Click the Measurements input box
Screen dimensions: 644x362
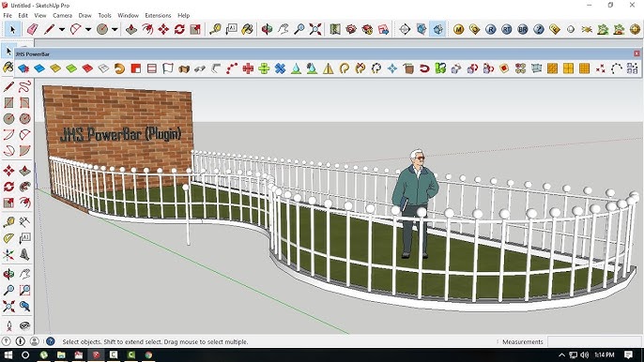click(593, 341)
